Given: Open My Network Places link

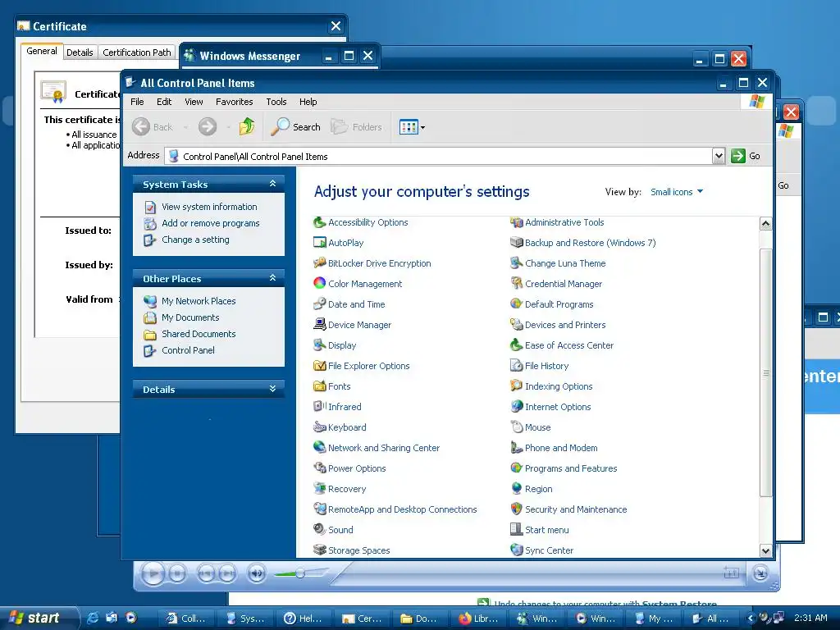Looking at the screenshot, I should tap(199, 301).
